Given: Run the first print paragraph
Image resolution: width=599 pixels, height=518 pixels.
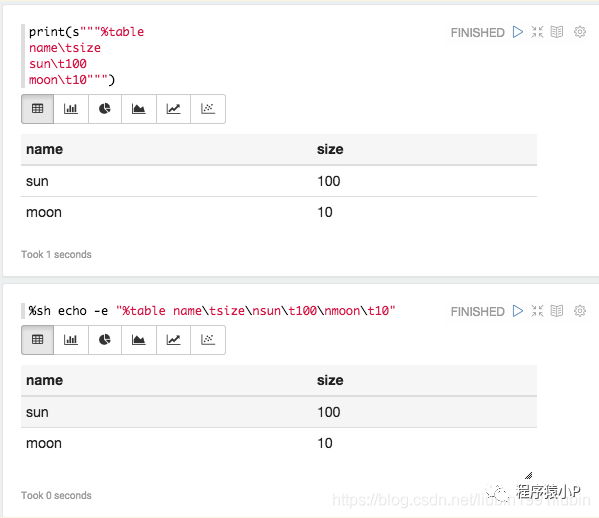Looking at the screenshot, I should tap(518, 32).
